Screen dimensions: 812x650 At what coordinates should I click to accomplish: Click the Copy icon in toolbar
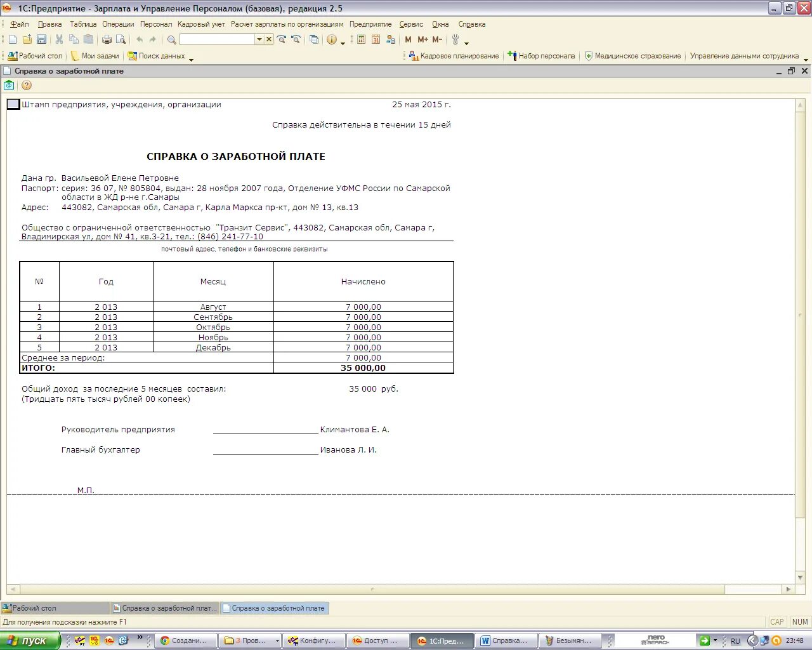pos(74,39)
